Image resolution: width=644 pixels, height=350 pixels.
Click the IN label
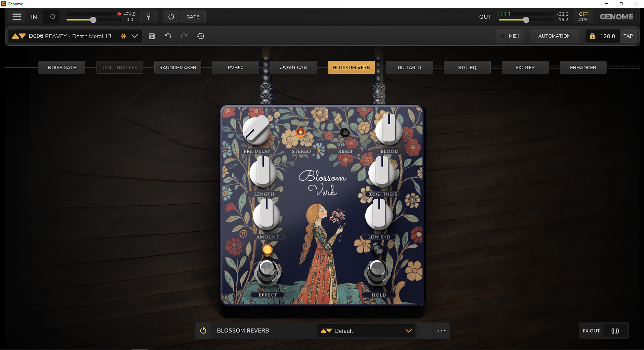(34, 17)
